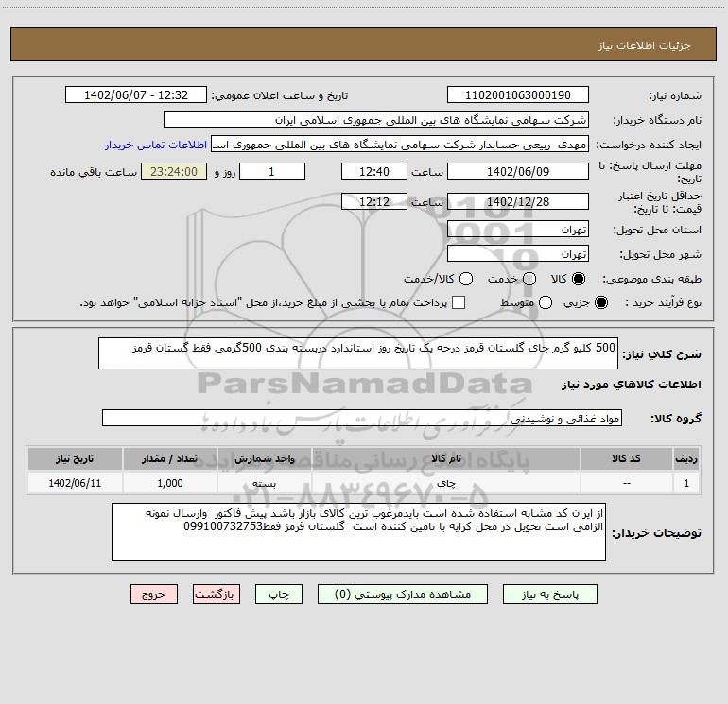Click the بسته unit cell
This screenshot has width=728, height=704.
pyautogui.click(x=264, y=483)
